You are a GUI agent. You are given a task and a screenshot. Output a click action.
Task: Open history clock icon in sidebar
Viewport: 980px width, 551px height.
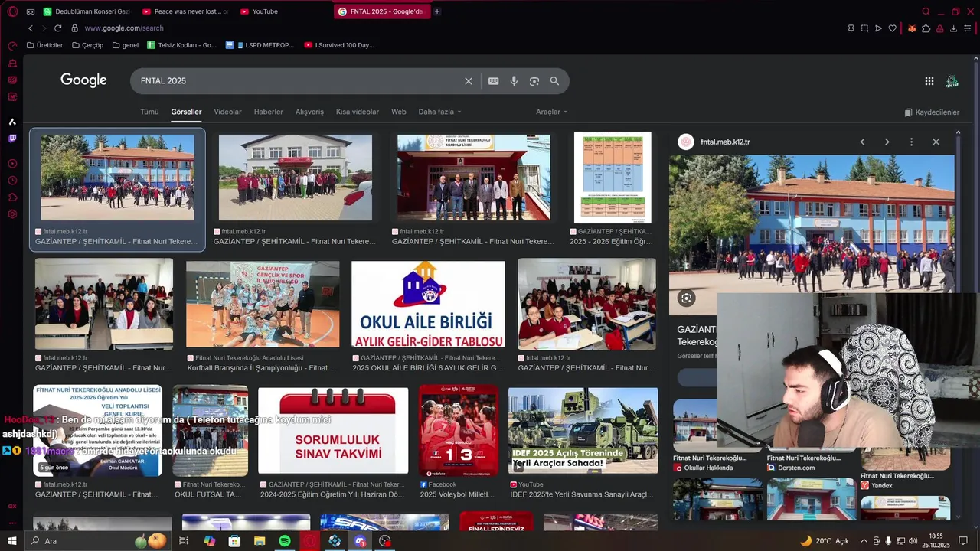pos(12,181)
